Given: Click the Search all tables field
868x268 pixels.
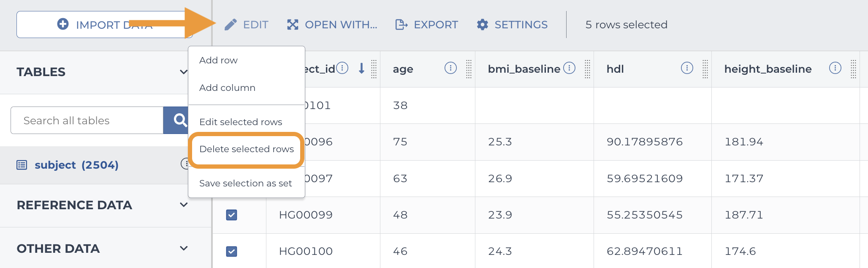Looking at the screenshot, I should click(x=87, y=120).
